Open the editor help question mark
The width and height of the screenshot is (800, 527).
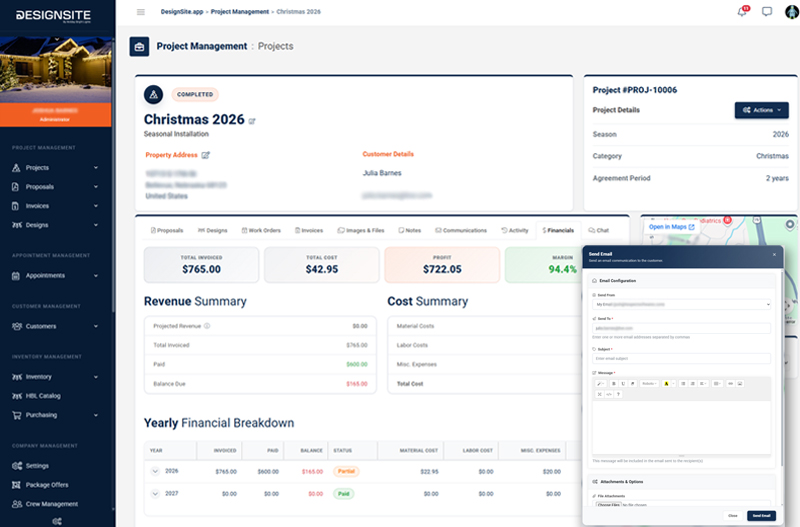618,394
